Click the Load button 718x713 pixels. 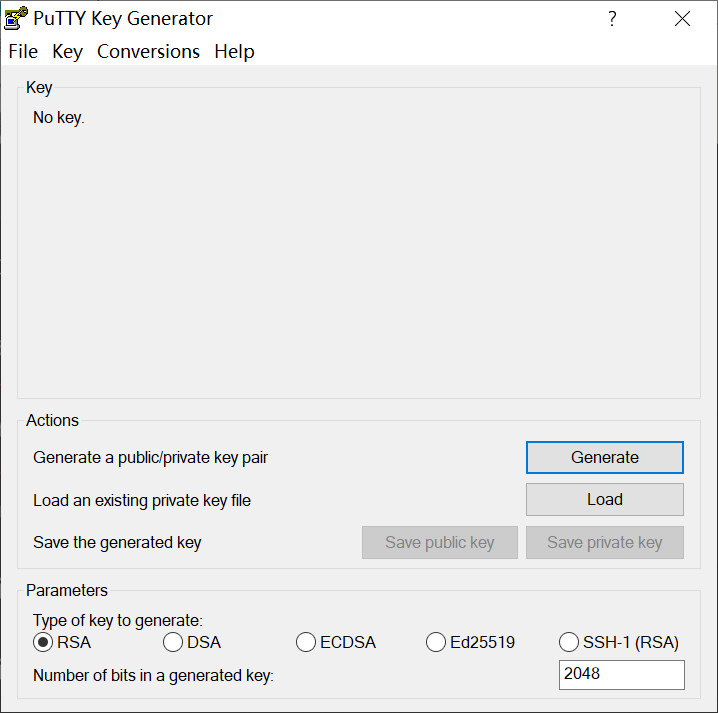(x=604, y=499)
